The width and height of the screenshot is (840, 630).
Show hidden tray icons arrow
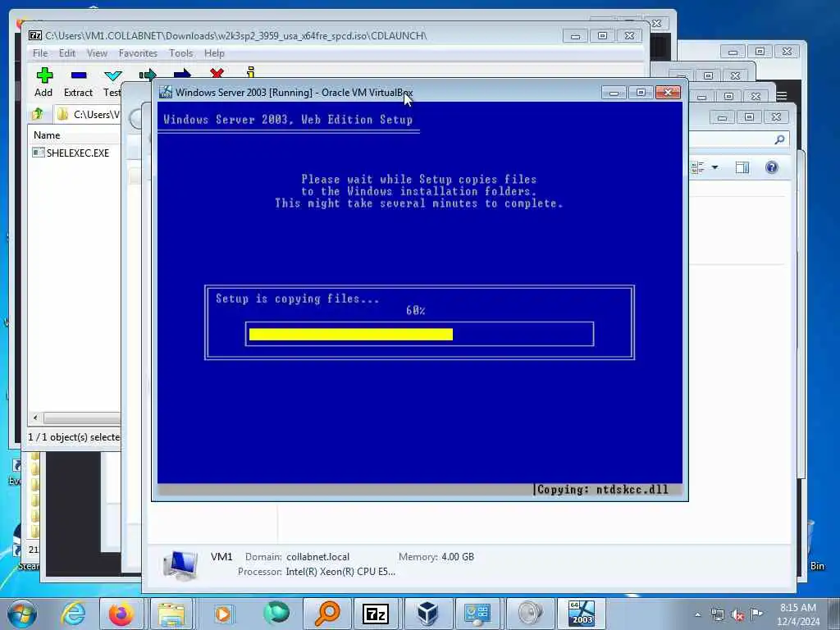point(697,614)
